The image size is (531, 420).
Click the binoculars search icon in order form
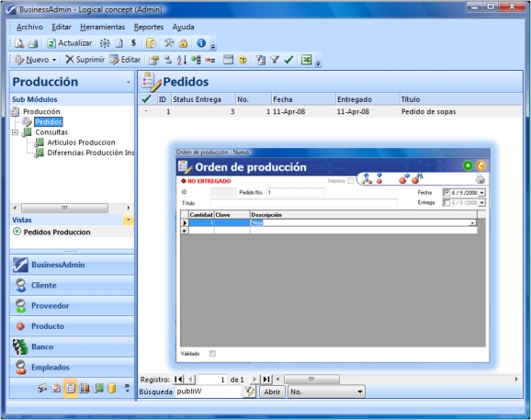click(417, 178)
